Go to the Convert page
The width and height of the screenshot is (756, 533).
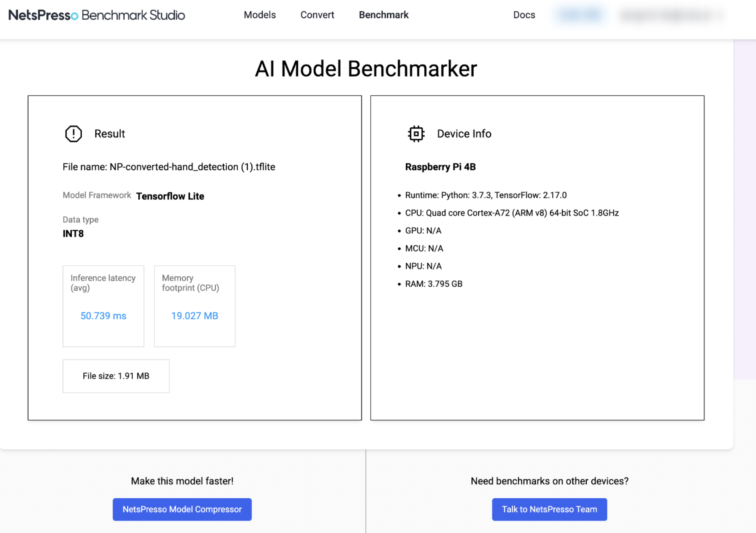[317, 15]
